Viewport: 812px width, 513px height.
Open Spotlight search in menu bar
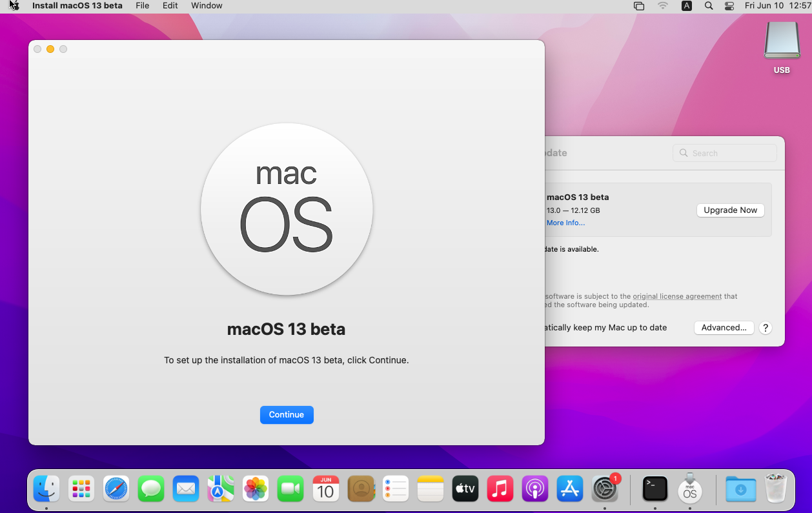[x=709, y=6]
